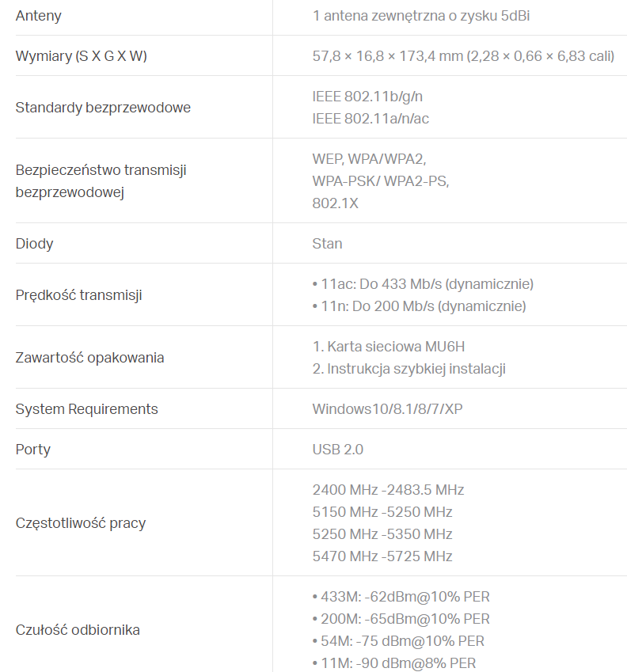Click the Wymiary (S X G X W) label
This screenshot has height=672, width=627.
[x=82, y=56]
